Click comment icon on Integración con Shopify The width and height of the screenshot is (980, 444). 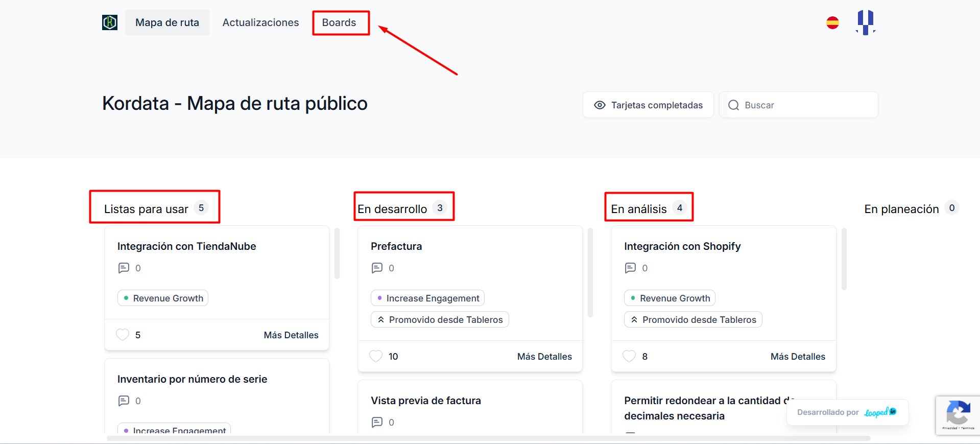point(630,268)
